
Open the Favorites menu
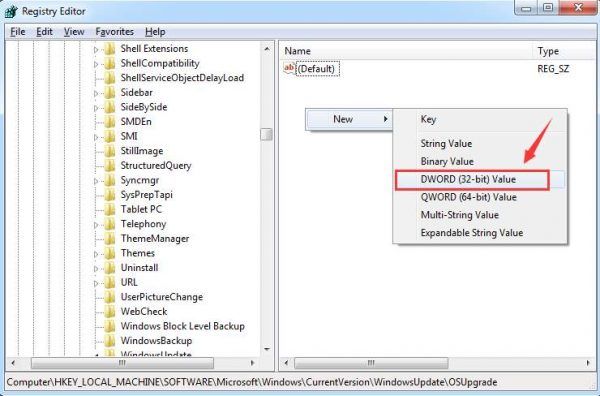tap(114, 32)
